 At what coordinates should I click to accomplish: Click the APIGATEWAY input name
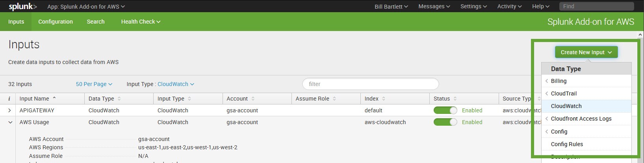37,110
